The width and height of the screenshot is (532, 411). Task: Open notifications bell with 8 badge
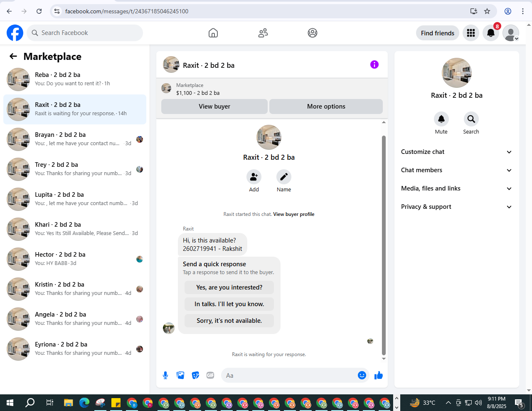pyautogui.click(x=491, y=33)
